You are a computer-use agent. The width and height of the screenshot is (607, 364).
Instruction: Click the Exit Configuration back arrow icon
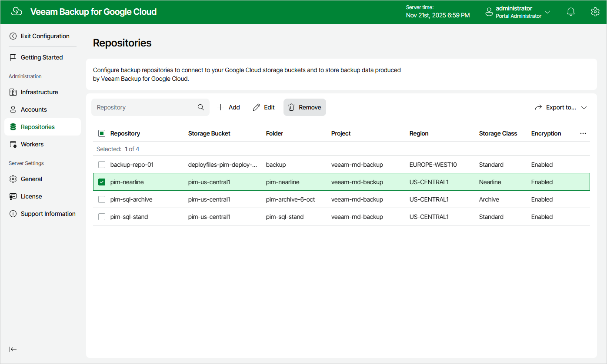click(x=13, y=36)
